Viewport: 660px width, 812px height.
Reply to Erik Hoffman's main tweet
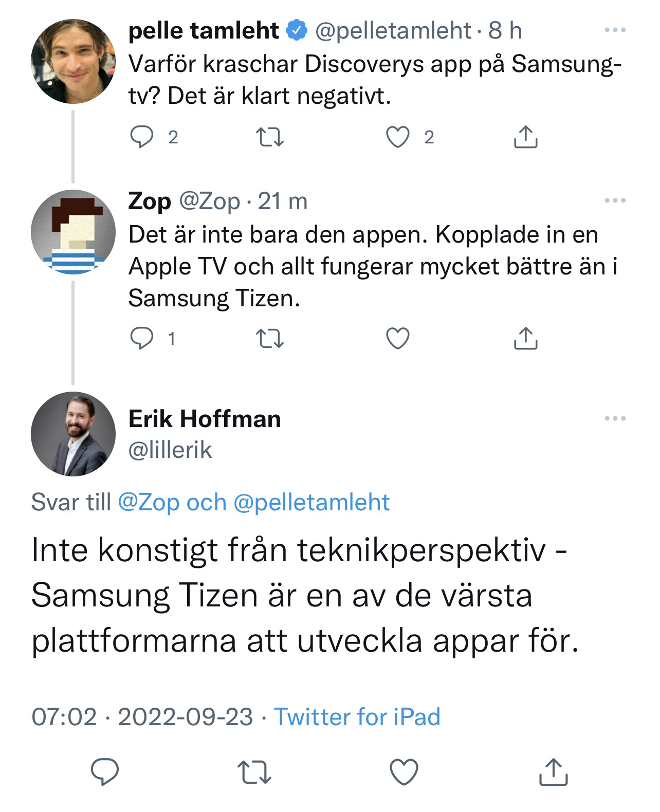(x=105, y=771)
